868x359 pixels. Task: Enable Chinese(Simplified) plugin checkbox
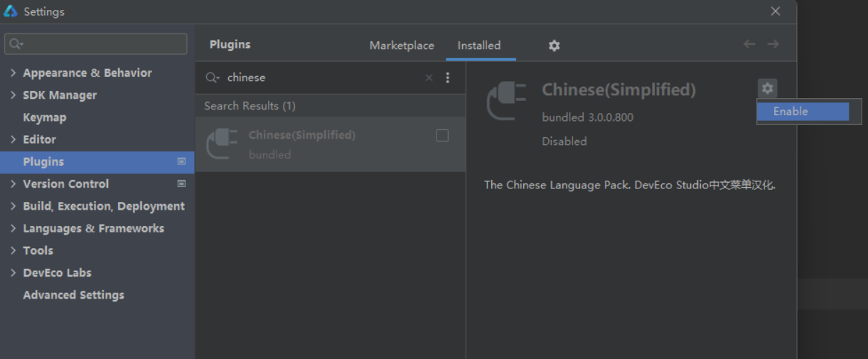pyautogui.click(x=442, y=136)
